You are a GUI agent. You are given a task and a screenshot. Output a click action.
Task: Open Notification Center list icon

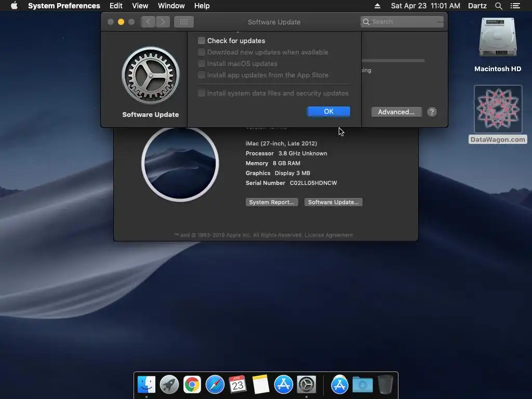click(515, 6)
